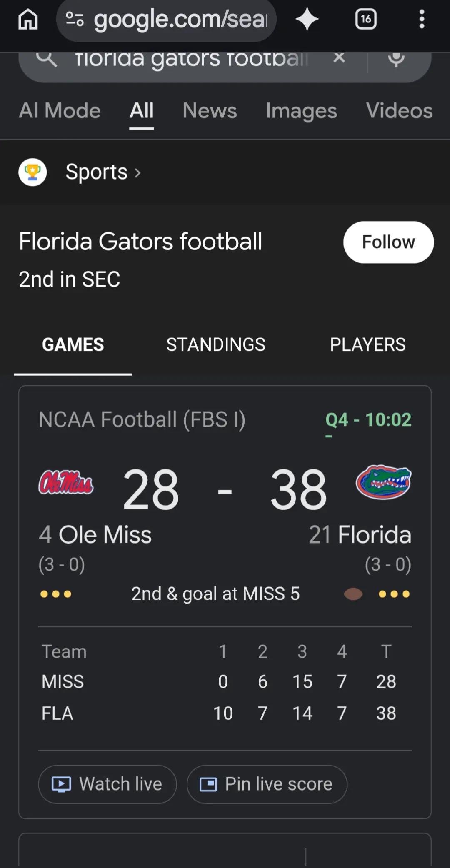Tap the search magnifier icon

pyautogui.click(x=47, y=59)
